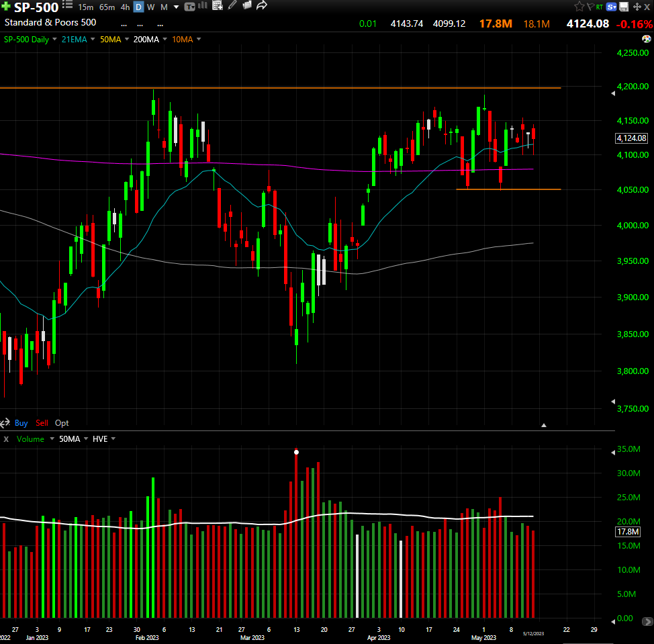Click the green RT real-time indicator
The width and height of the screenshot is (654, 644).
pos(600,7)
